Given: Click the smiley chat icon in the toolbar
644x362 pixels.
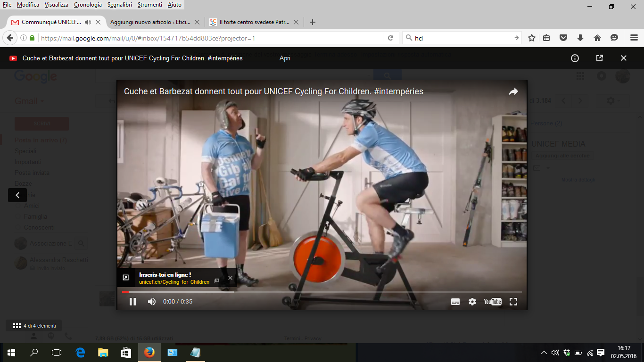Looking at the screenshot, I should (x=614, y=38).
